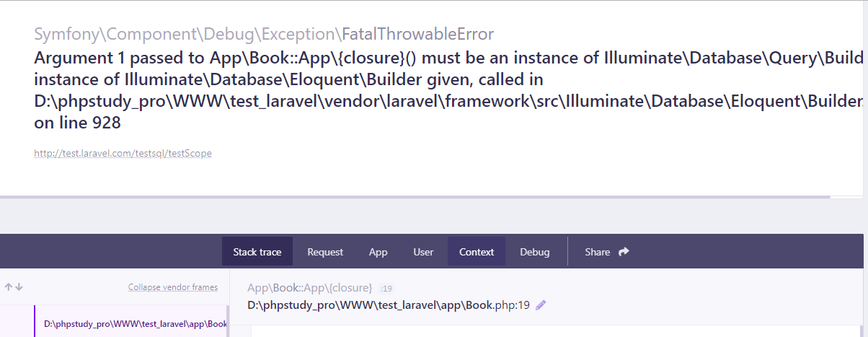Click the Share arrow icon
868x337 pixels.
tap(624, 252)
